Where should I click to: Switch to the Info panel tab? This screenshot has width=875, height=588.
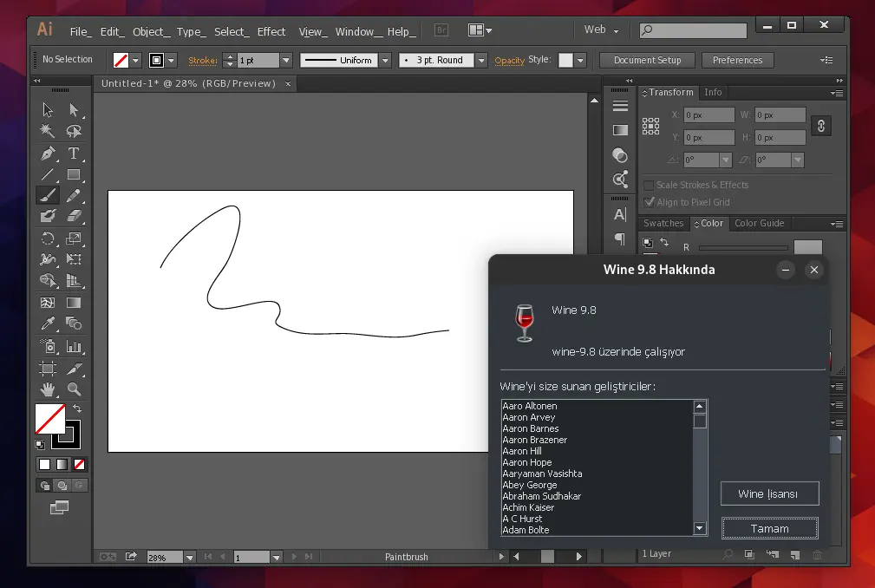[x=713, y=93]
